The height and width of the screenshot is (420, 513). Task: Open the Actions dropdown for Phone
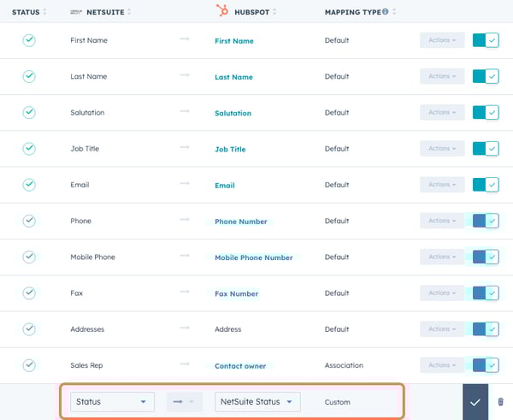coord(442,221)
